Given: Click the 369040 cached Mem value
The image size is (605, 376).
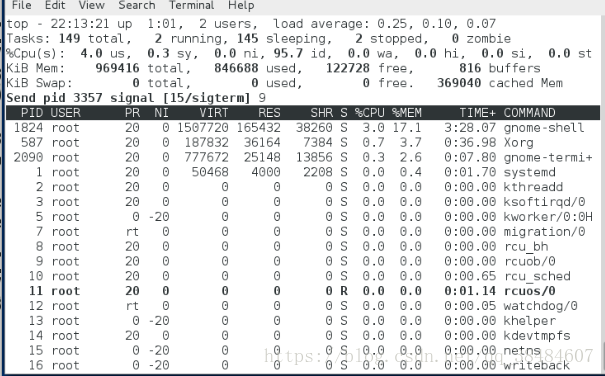Looking at the screenshot, I should coord(459,83).
